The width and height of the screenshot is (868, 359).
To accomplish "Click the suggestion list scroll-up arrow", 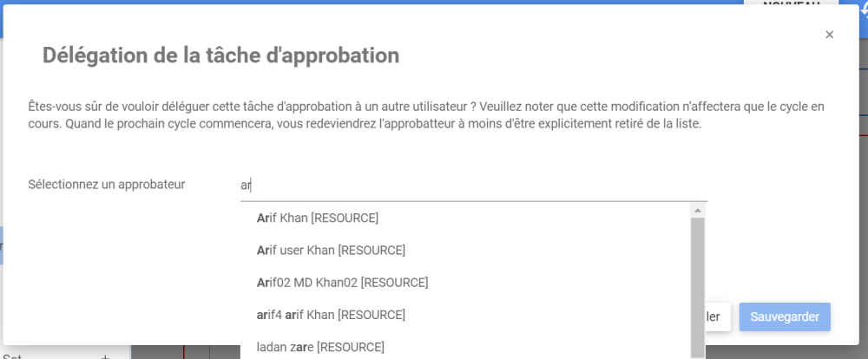I will (697, 210).
